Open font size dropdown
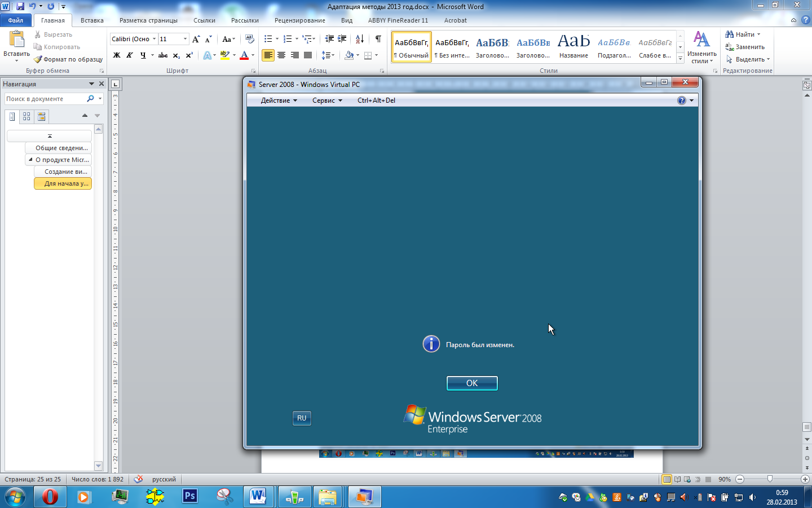The width and height of the screenshot is (812, 508). [185, 39]
